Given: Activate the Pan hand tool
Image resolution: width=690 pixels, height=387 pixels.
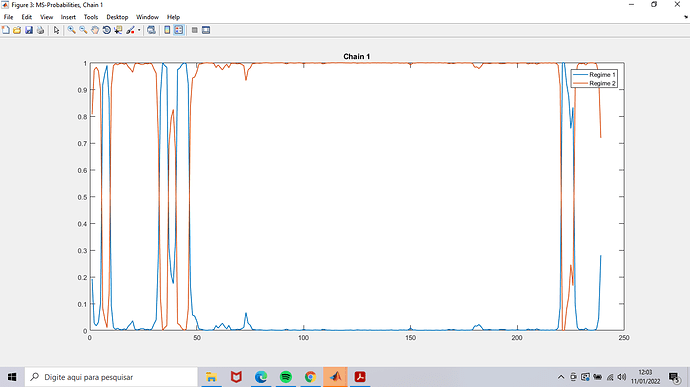Looking at the screenshot, I should tap(95, 30).
